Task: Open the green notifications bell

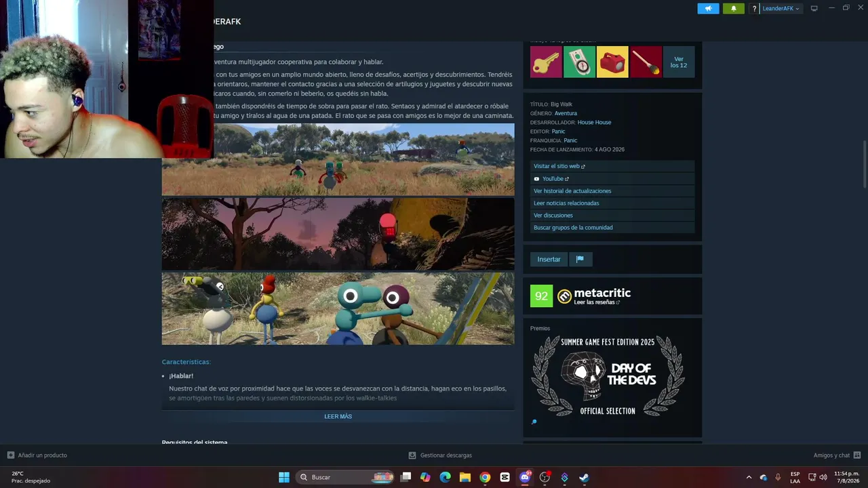Action: point(733,9)
